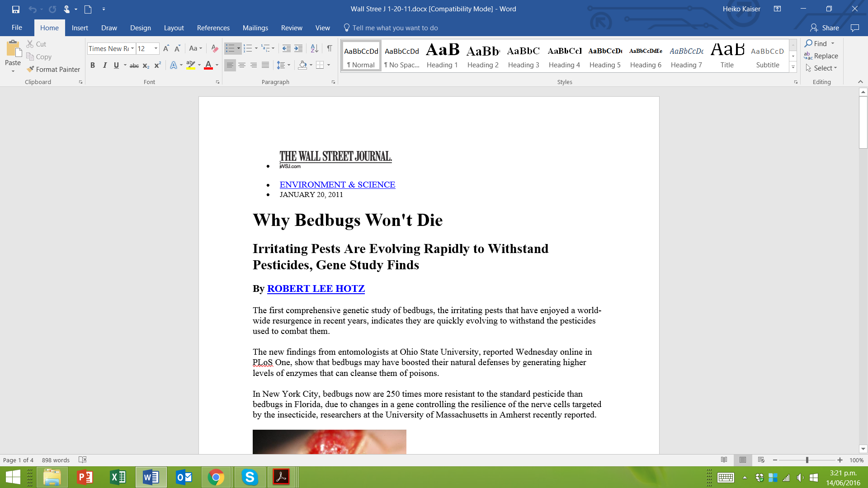Click the Justify text alignment icon
The height and width of the screenshot is (488, 868).
265,65
